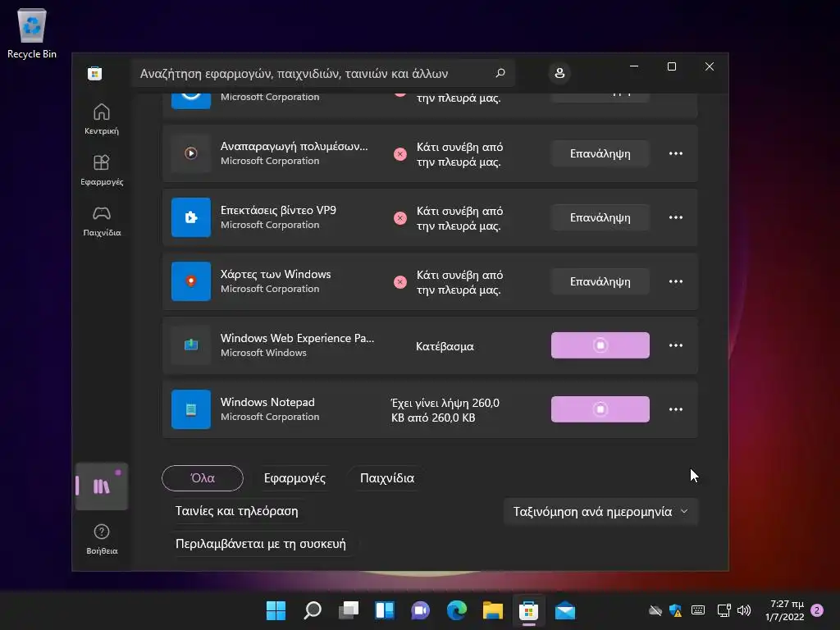Open the Windows Start menu
The width and height of the screenshot is (840, 630).
tap(276, 610)
